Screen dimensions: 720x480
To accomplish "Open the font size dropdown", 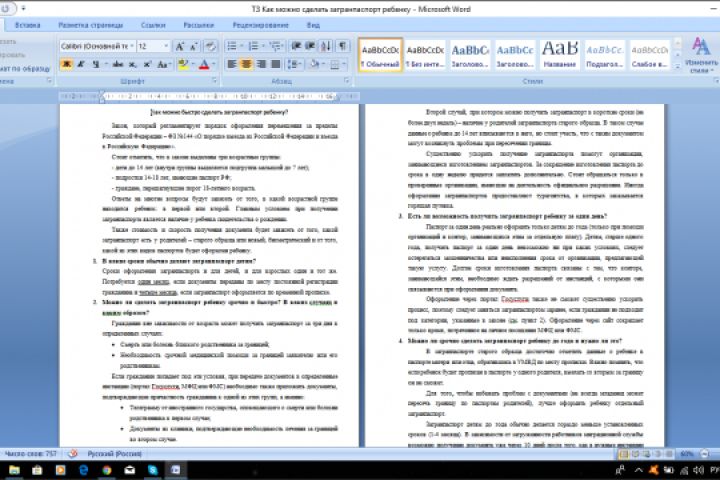I will (166, 46).
